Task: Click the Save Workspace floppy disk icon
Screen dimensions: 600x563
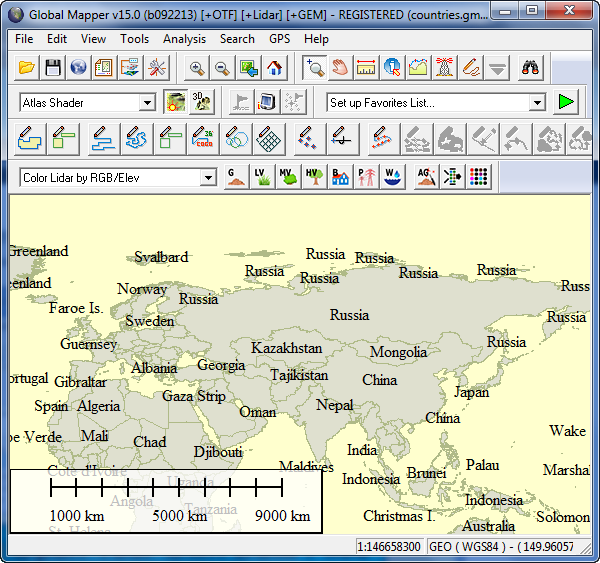Action: [x=52, y=68]
